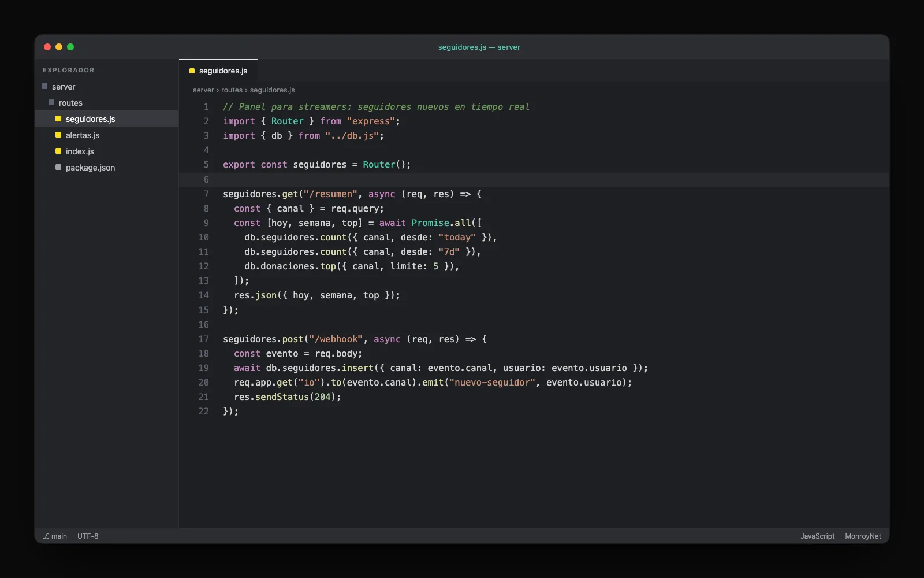The height and width of the screenshot is (578, 924).
Task: Change the JavaScript language mode
Action: point(817,536)
